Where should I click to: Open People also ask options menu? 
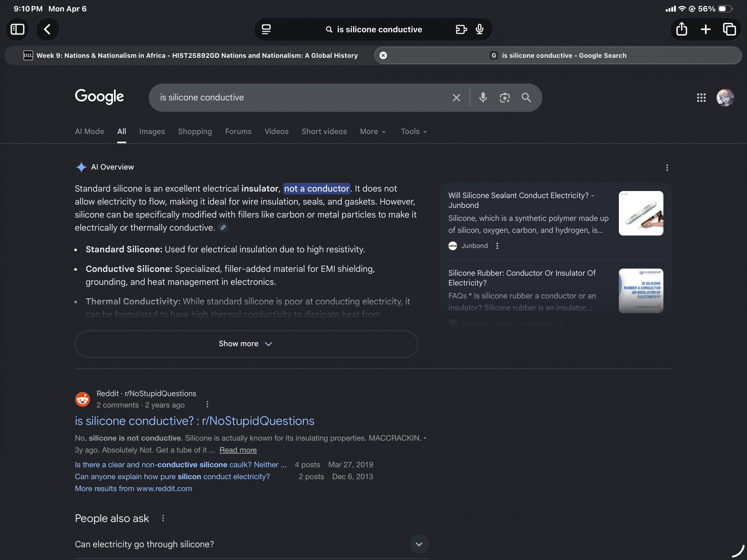pos(163,518)
